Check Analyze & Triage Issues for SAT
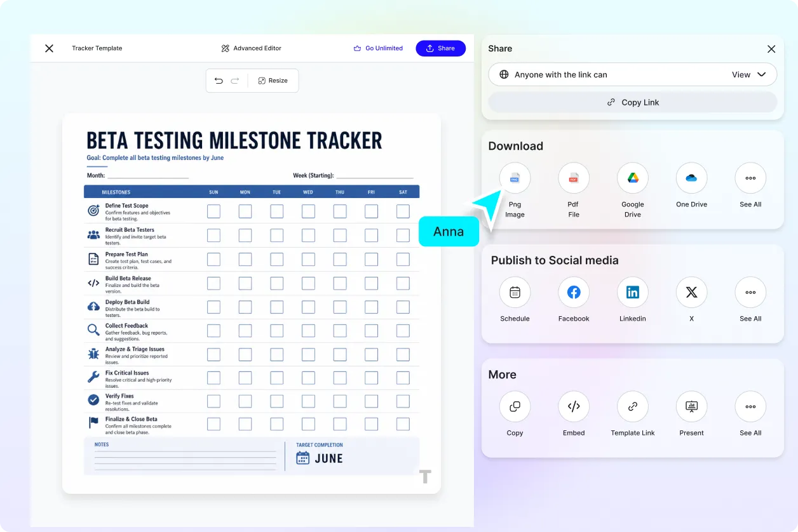The image size is (798, 532). (x=403, y=354)
